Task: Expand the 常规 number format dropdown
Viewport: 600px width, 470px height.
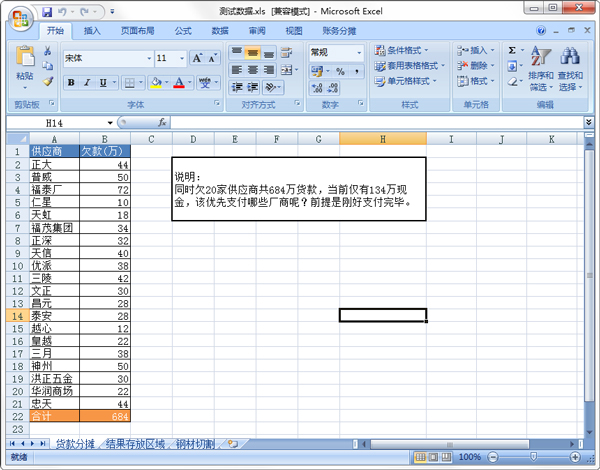Action: click(x=358, y=51)
